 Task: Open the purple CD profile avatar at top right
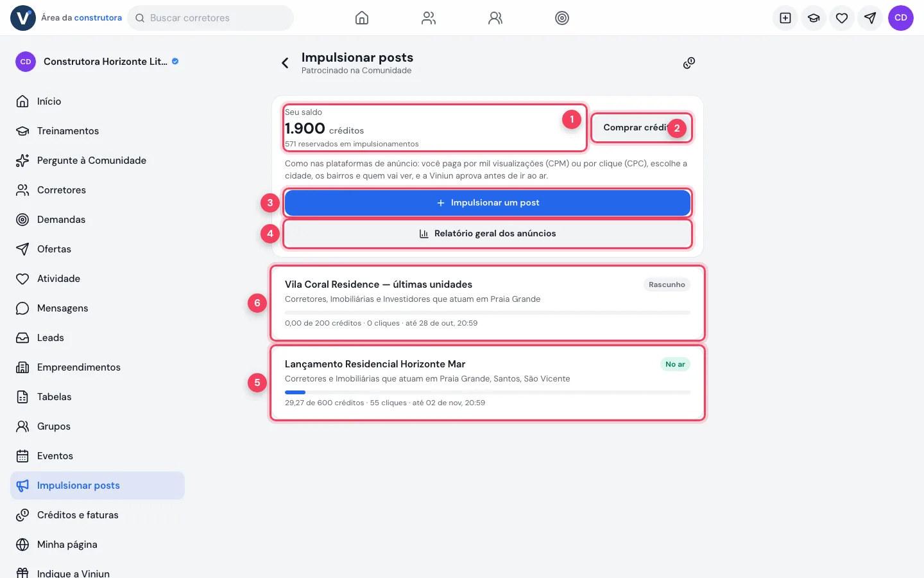901,18
